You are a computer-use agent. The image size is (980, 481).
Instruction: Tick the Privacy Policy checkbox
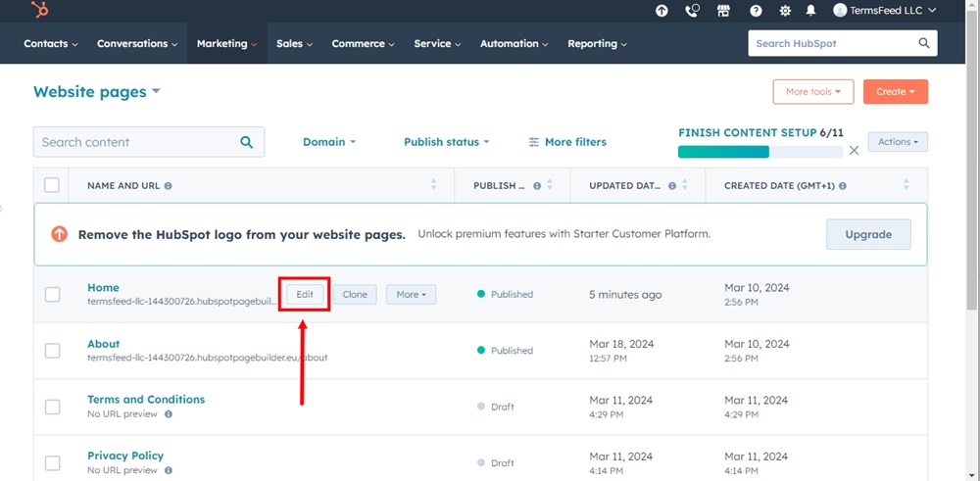[53, 463]
